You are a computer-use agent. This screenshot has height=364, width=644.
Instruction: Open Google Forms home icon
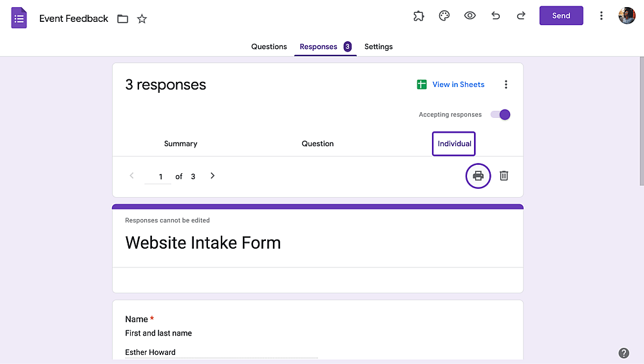pos(19,18)
